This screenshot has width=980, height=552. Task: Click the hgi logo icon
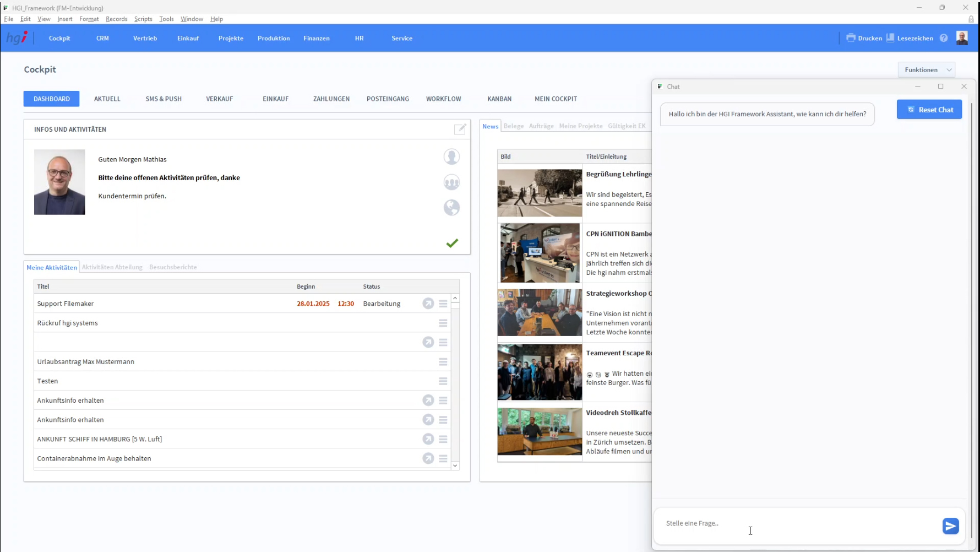[x=17, y=38]
